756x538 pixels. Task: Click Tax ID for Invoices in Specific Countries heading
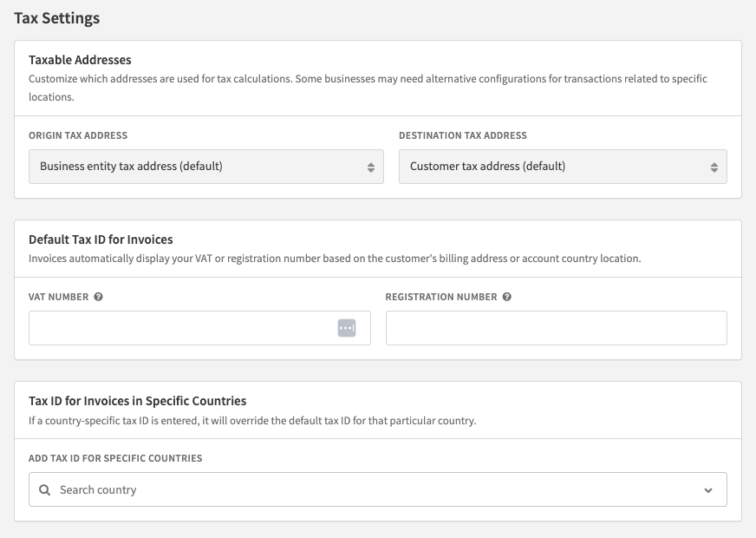[137, 401]
